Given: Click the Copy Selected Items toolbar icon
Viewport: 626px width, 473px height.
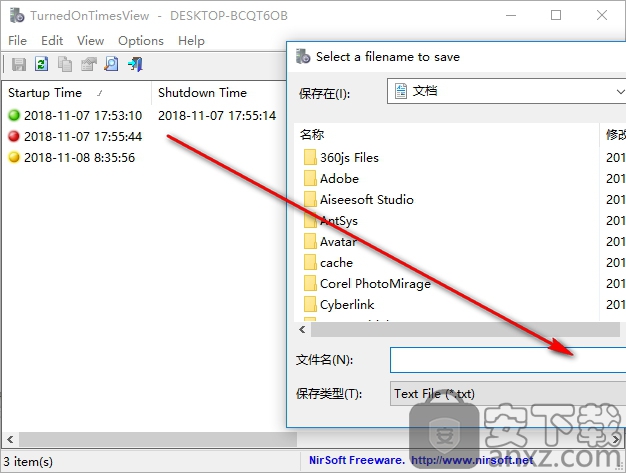Looking at the screenshot, I should click(65, 64).
